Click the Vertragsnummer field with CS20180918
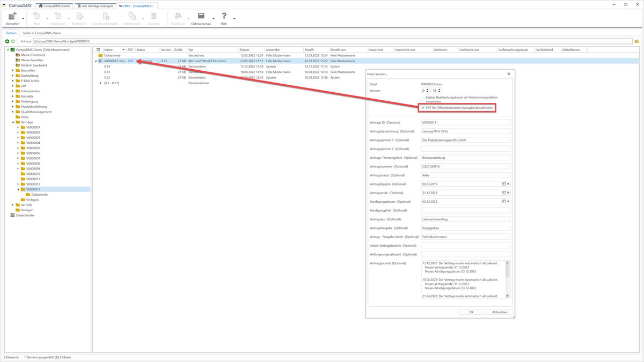Image resolution: width=644 pixels, height=362 pixels. tap(465, 166)
